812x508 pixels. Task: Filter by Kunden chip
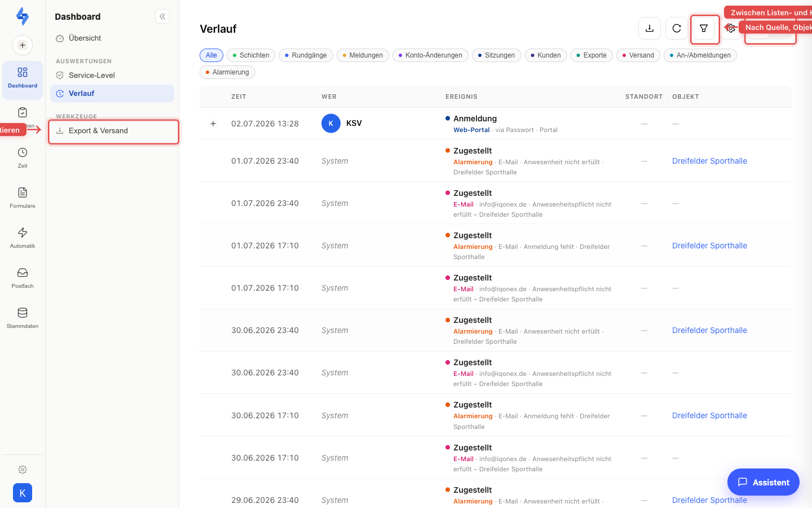pos(546,55)
